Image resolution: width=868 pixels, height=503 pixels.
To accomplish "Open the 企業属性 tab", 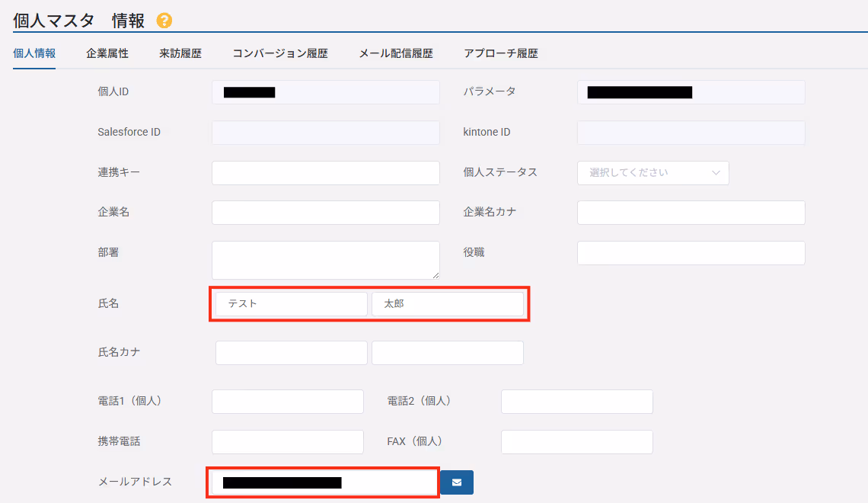I will coord(107,53).
